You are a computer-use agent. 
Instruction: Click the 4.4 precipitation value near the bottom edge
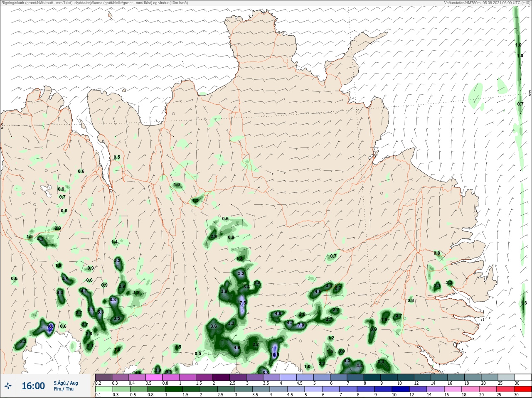click(x=360, y=366)
